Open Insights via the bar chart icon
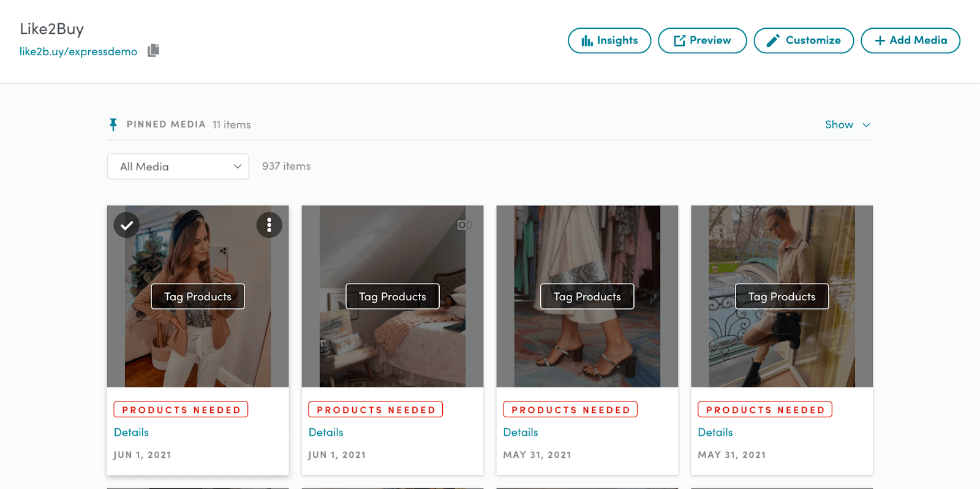This screenshot has width=980, height=489. pyautogui.click(x=587, y=40)
